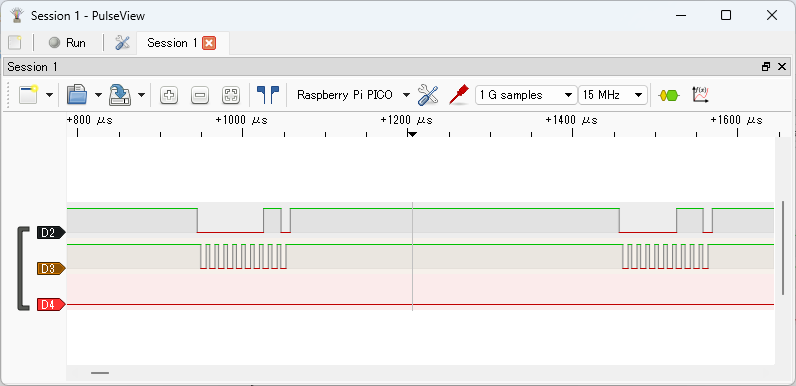Screen dimensions: 796x386
Task: Start capture with the Run button
Action: 68,43
